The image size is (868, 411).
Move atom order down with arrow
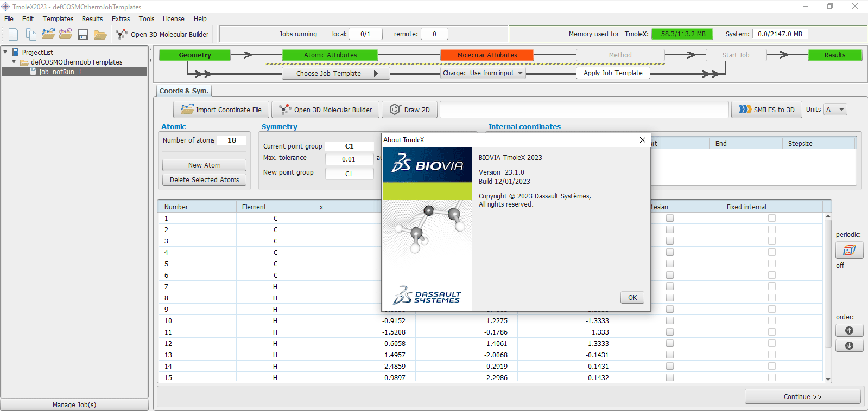849,345
